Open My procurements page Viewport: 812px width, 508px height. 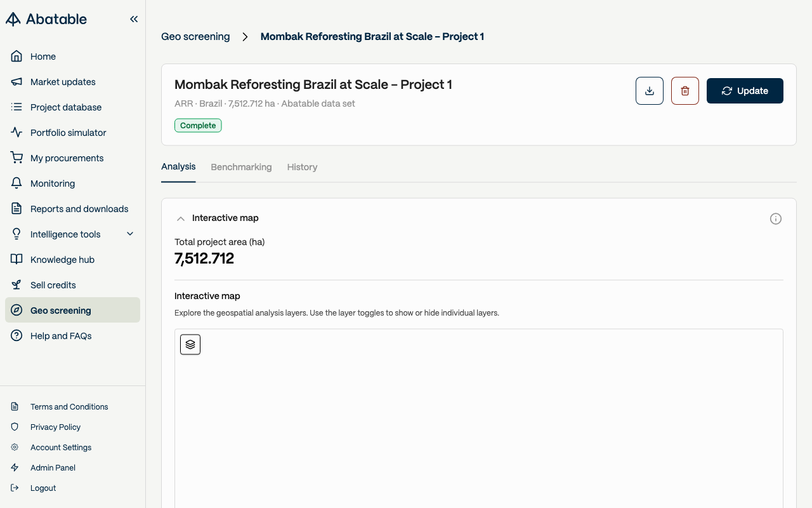[72, 158]
